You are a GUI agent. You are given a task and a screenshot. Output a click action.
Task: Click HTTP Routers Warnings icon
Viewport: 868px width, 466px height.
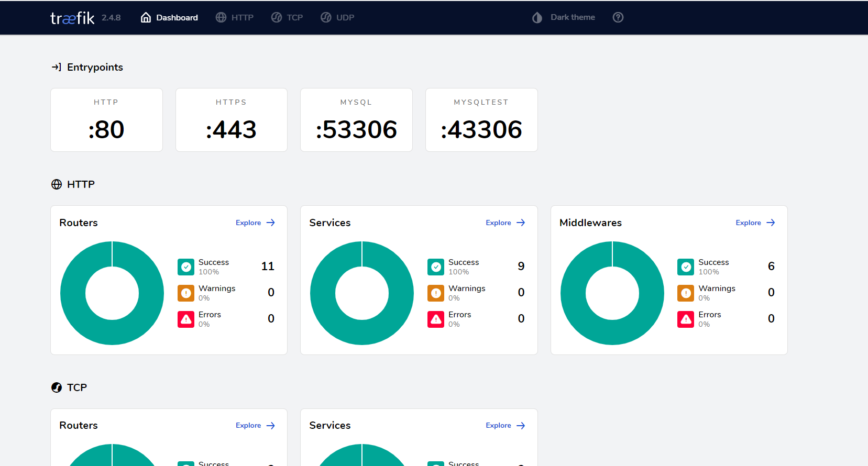point(186,293)
